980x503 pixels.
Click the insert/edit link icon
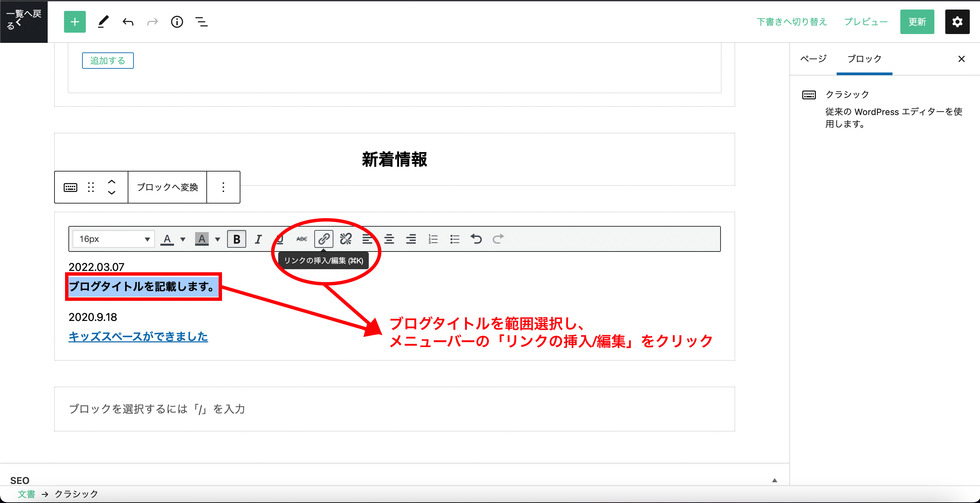click(x=324, y=239)
